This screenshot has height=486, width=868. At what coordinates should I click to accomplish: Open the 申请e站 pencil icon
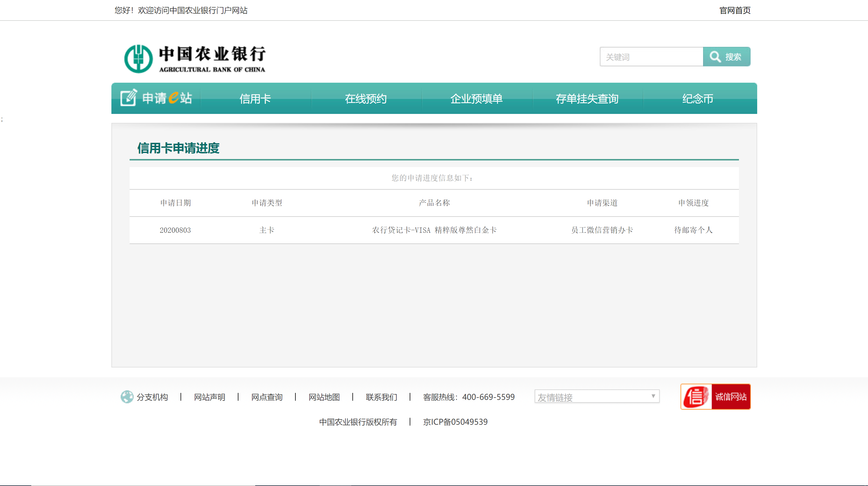pyautogui.click(x=129, y=98)
